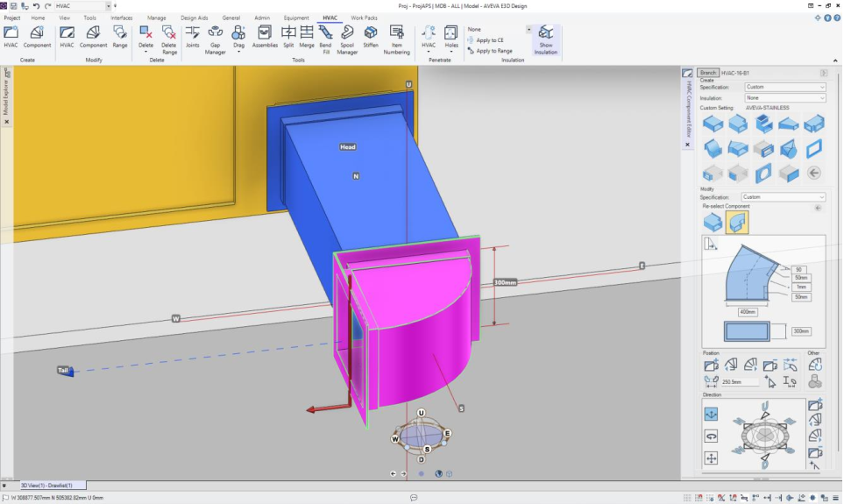Expand the Insulation dropdown set to None
The height and width of the screenshot is (504, 844).
pyautogui.click(x=784, y=98)
